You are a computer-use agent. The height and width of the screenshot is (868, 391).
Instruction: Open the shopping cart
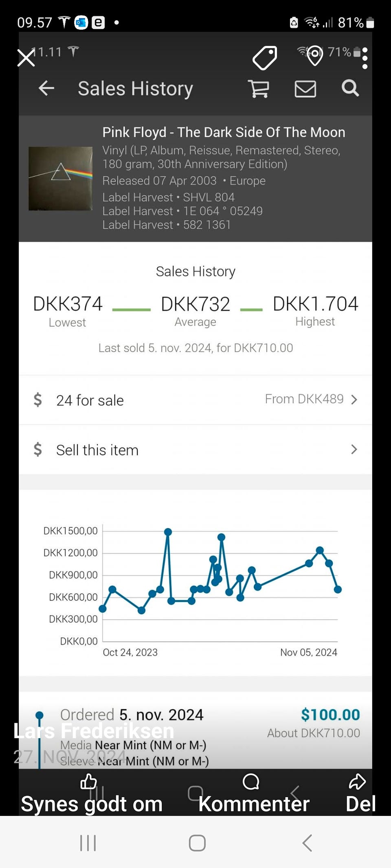coord(259,88)
